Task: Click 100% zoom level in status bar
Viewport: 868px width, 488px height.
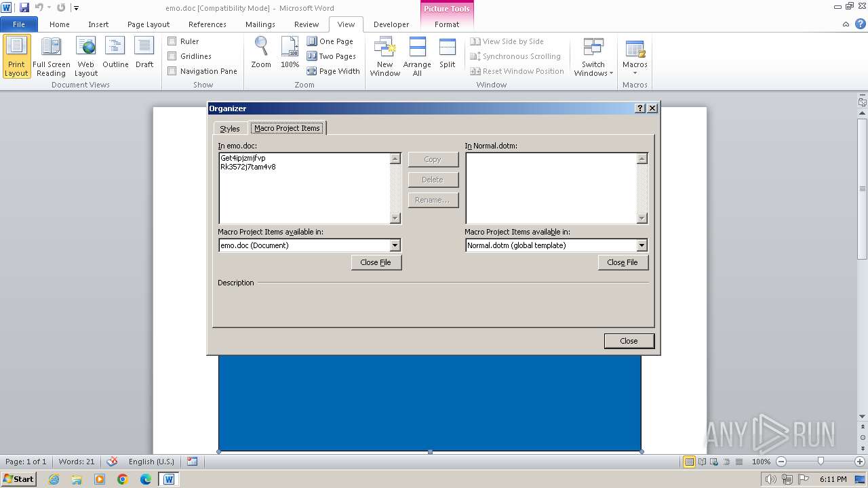Action: 761,462
